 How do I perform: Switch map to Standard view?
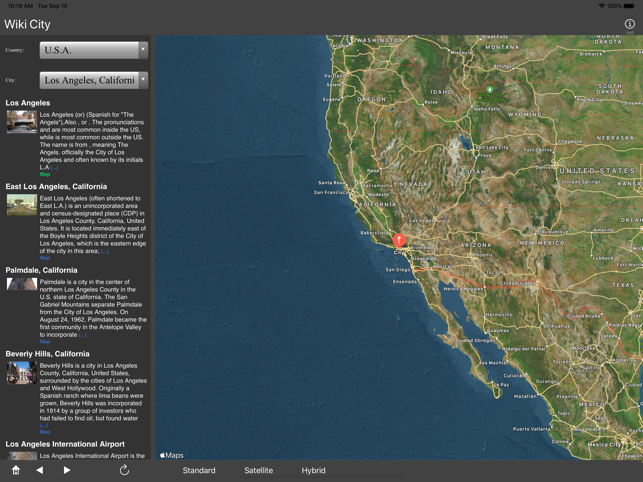(199, 470)
